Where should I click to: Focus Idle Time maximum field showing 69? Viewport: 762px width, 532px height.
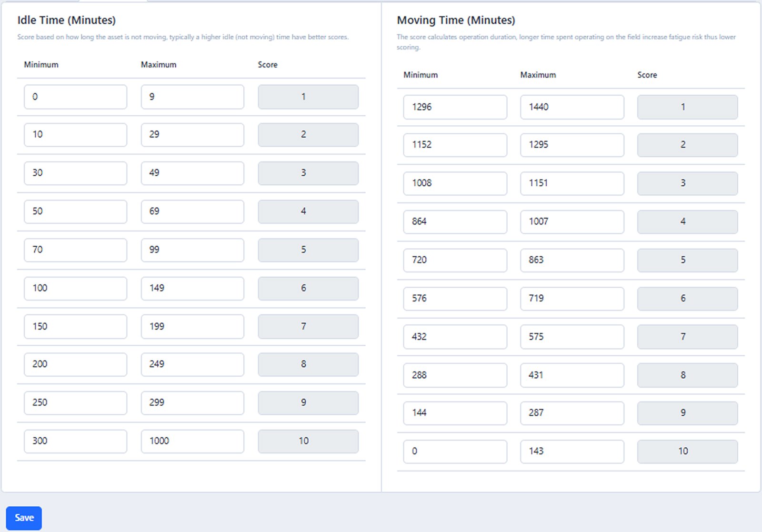[192, 211]
